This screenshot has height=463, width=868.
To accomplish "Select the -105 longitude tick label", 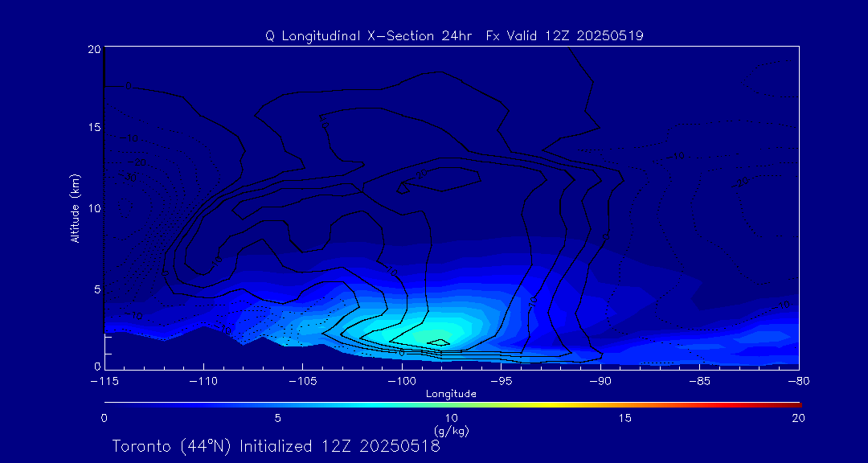I will (x=302, y=381).
